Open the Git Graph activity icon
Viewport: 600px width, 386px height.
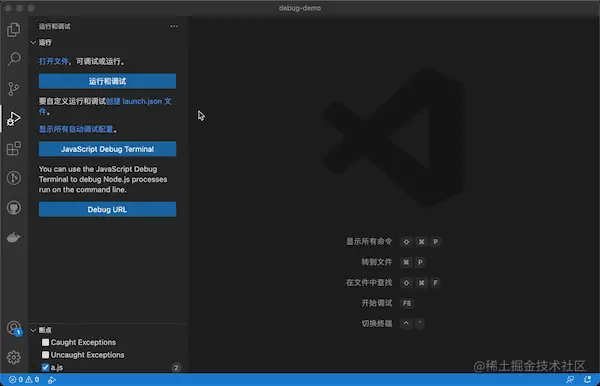pyautogui.click(x=14, y=178)
